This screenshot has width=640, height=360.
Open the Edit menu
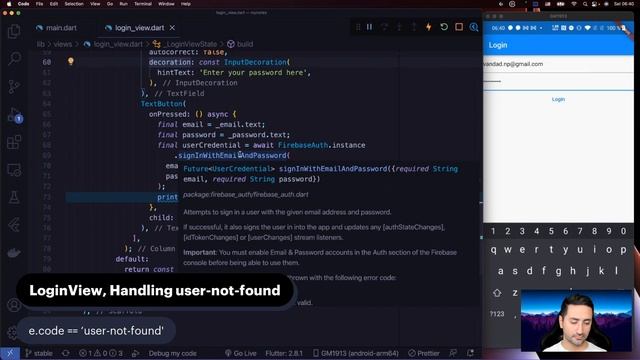click(53, 4)
